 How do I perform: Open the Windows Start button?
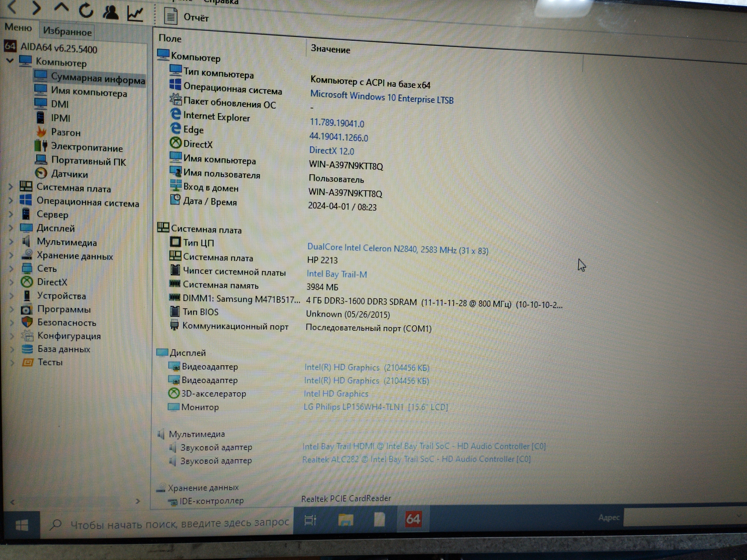point(22,526)
